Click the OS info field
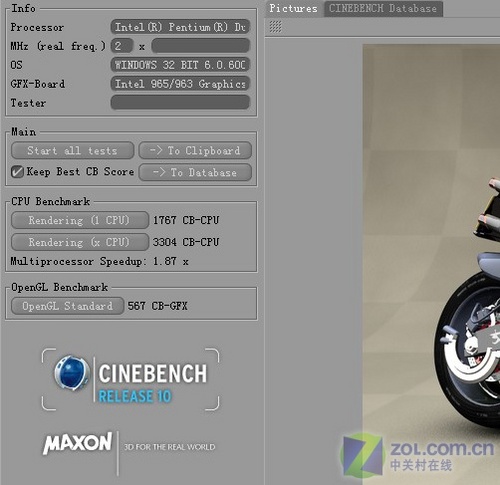 [x=180, y=65]
